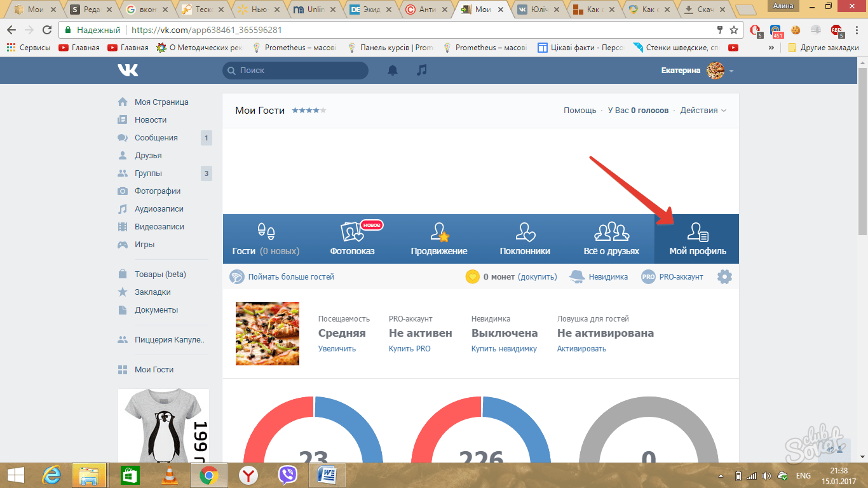Open Word from the taskbar

(327, 475)
